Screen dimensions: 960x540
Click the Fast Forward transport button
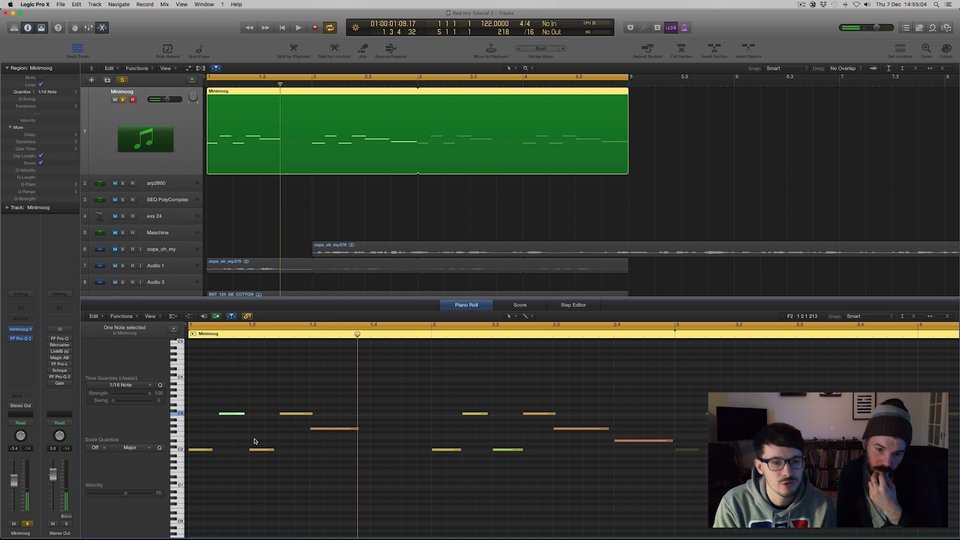pyautogui.click(x=265, y=28)
